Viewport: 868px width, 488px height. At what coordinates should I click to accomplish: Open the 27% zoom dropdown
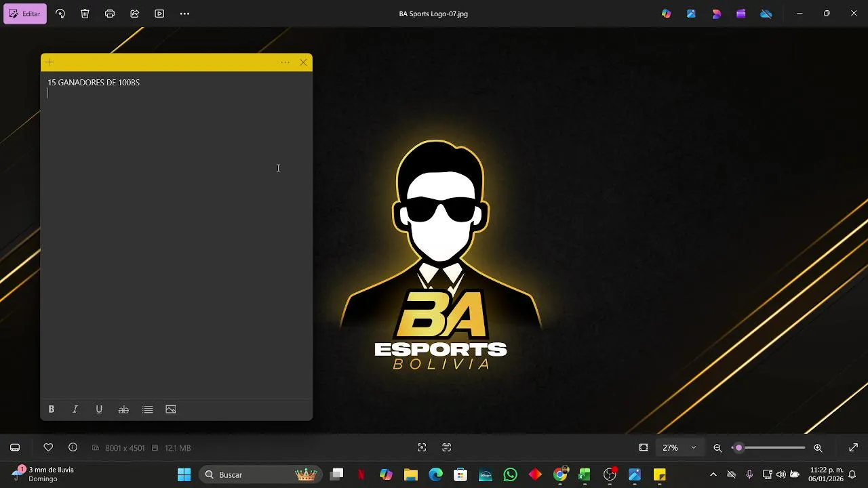pos(679,447)
